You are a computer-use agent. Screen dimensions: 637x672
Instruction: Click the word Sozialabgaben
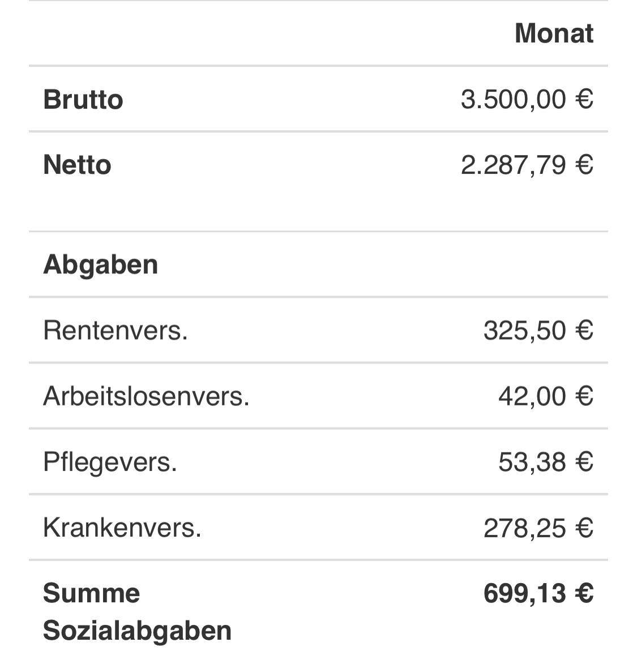coord(137,631)
